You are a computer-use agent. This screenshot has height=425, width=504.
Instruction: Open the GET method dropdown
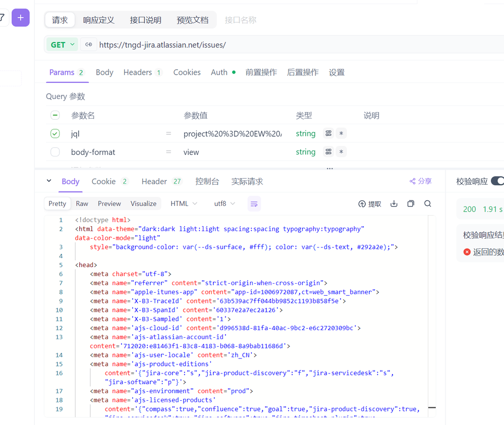pos(63,45)
